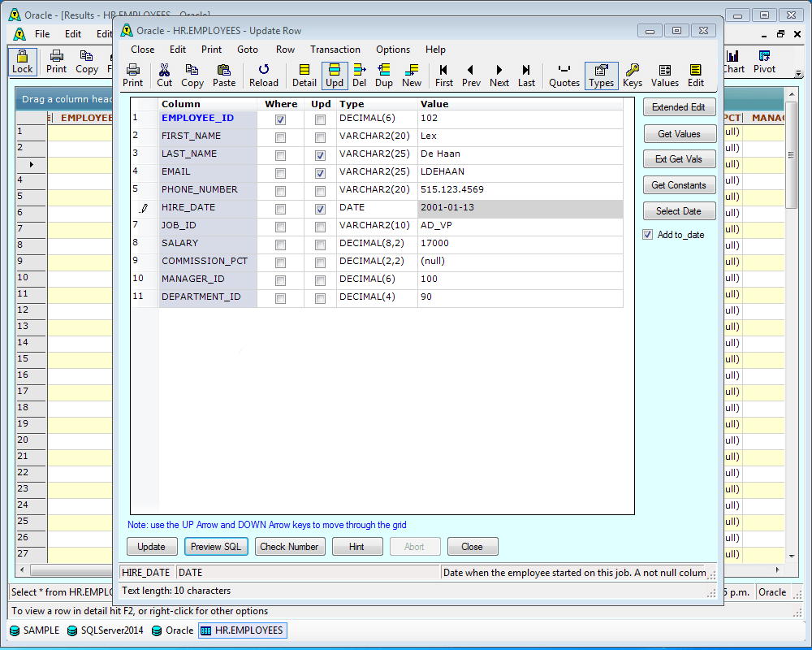Toggle the Add to_date checkbox
The width and height of the screenshot is (812, 650).
pyautogui.click(x=647, y=234)
